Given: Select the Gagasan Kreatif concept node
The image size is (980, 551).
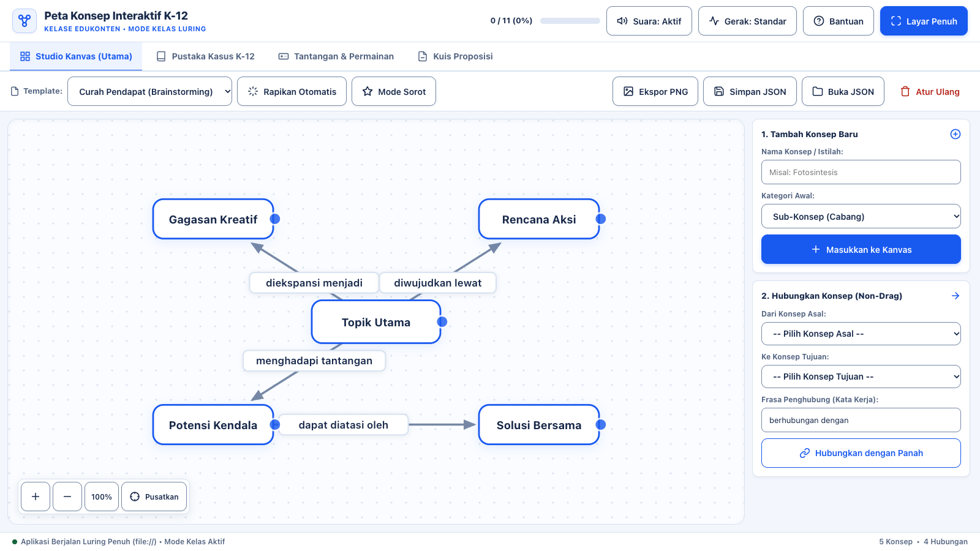Looking at the screenshot, I should click(213, 219).
